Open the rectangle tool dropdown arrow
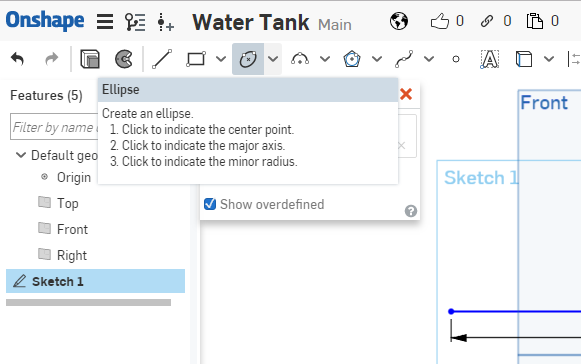 pos(221,59)
